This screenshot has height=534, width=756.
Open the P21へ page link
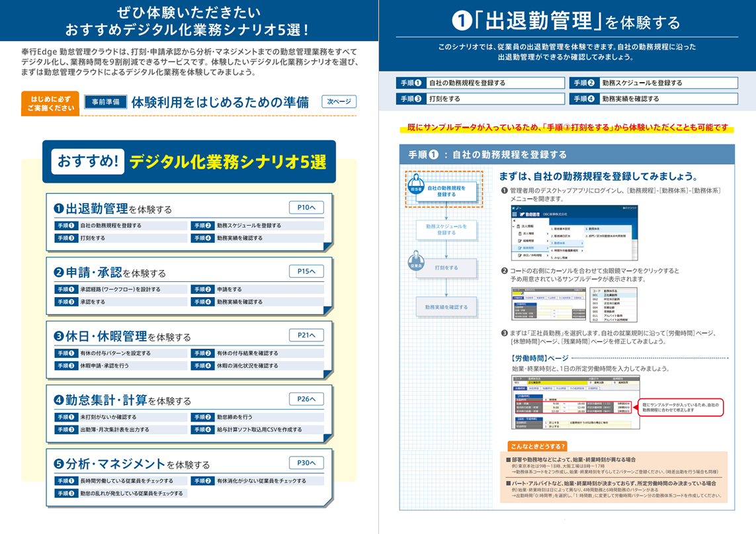pos(306,335)
